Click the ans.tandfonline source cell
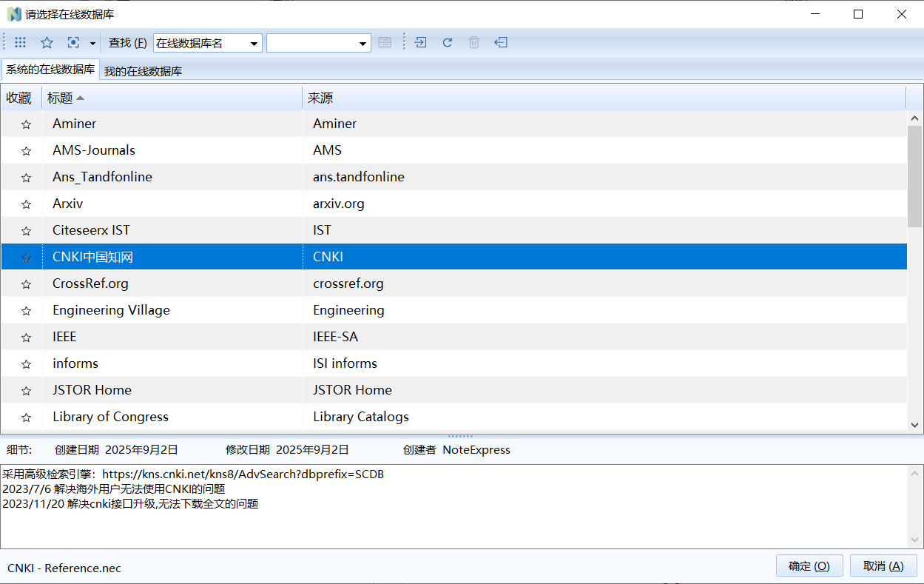The height and width of the screenshot is (584, 924). 359,177
